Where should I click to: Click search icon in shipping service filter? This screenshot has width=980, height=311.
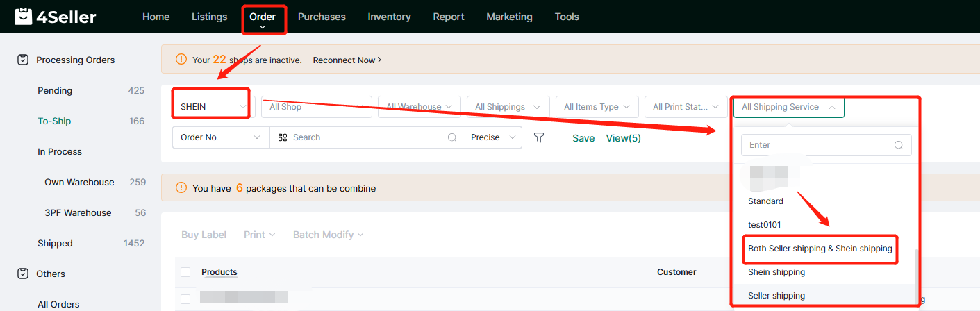[x=899, y=145]
